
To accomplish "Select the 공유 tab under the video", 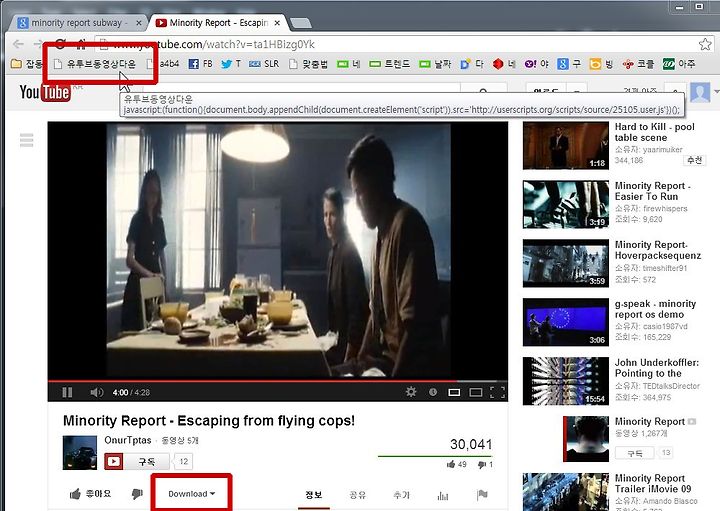I will (357, 494).
